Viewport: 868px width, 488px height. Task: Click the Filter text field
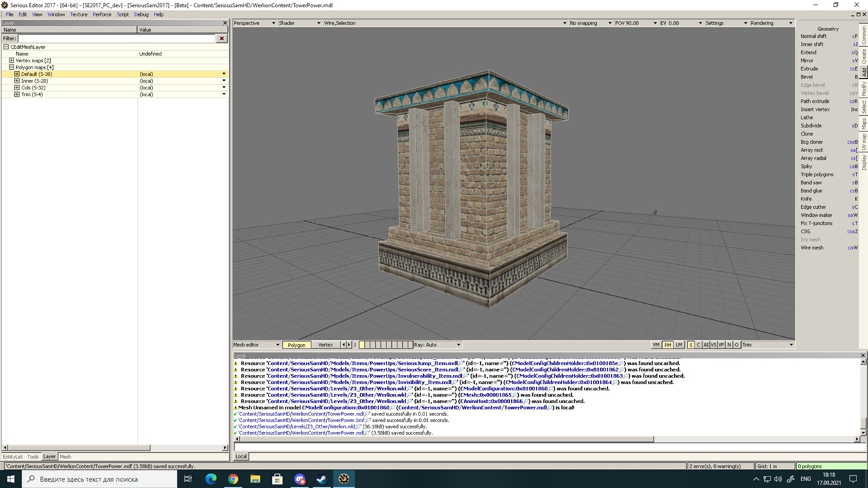[x=115, y=39]
